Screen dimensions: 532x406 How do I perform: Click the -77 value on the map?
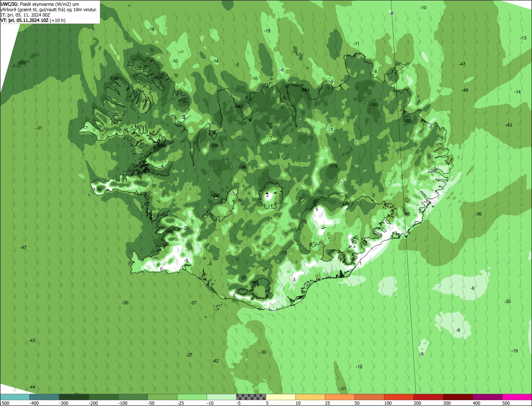[x=284, y=253]
